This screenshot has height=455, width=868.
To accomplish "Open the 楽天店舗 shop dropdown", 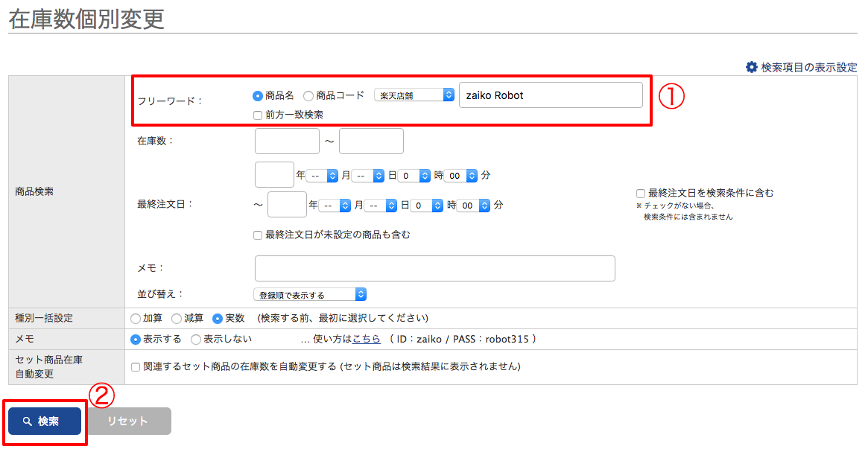I will [414, 95].
